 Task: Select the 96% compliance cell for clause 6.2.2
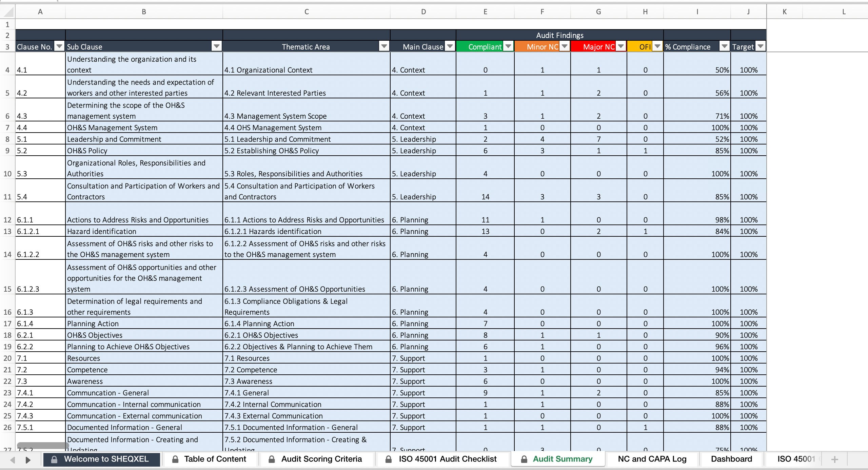coord(697,347)
